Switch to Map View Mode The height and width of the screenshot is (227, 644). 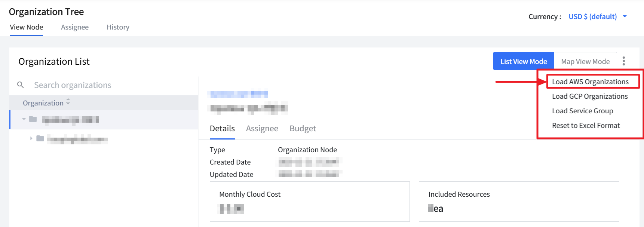[x=585, y=61]
